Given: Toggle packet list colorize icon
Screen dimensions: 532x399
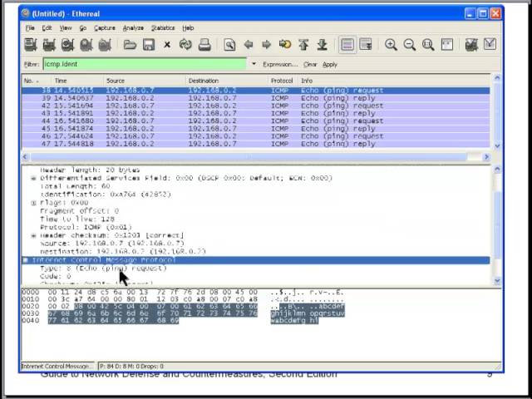Looking at the screenshot, I should 347,45.
